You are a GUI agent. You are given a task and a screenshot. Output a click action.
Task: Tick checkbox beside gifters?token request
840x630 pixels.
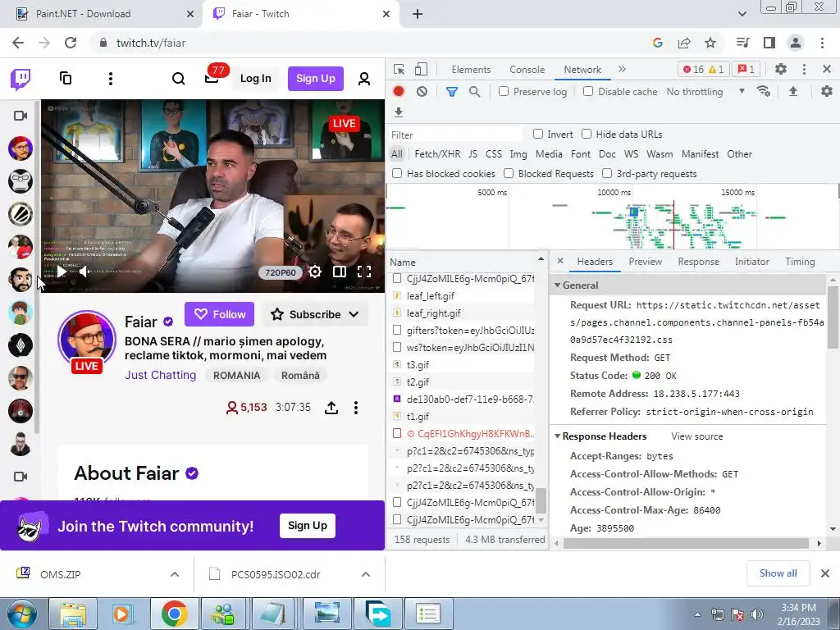[x=397, y=330]
